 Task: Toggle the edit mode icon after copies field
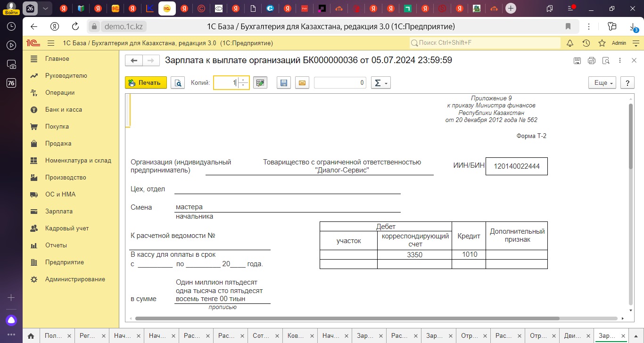(x=260, y=82)
